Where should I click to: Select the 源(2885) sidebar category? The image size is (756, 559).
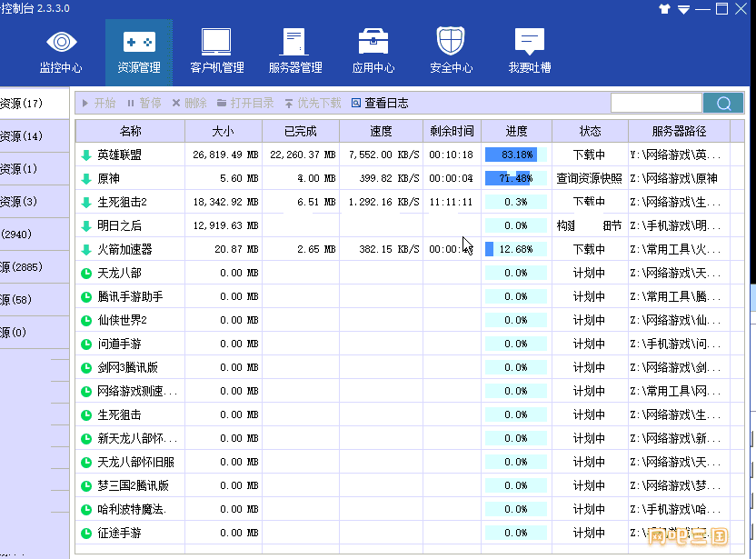(35, 266)
